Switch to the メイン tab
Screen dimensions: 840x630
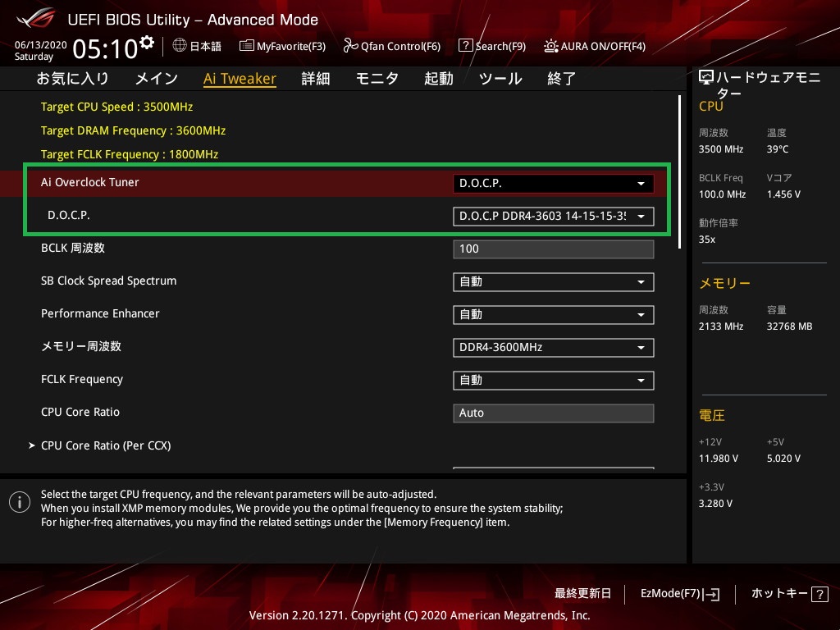tap(157, 78)
